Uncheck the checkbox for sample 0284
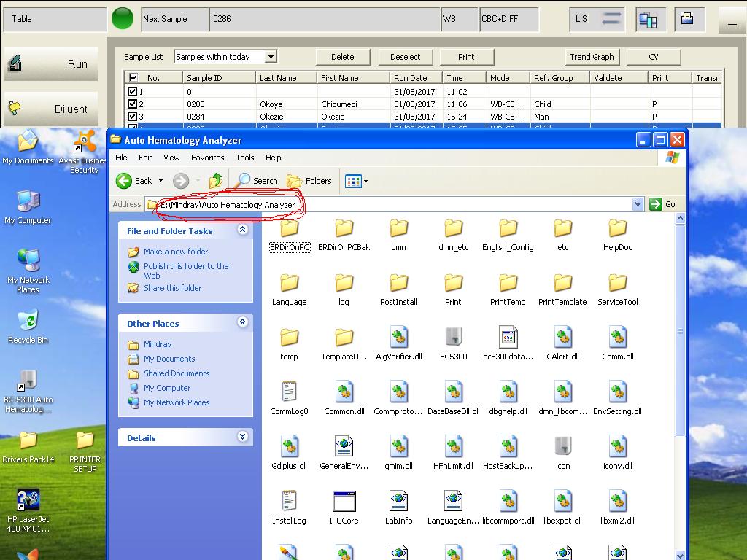The image size is (747, 560). 133,116
